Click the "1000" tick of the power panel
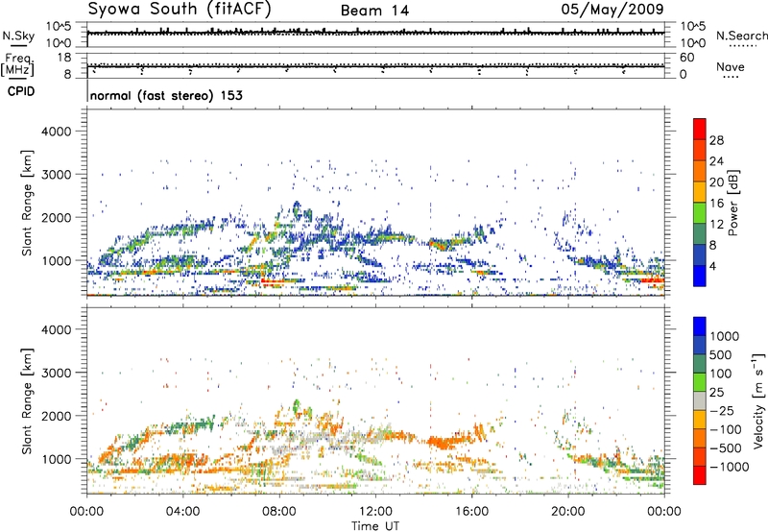 tap(57, 260)
